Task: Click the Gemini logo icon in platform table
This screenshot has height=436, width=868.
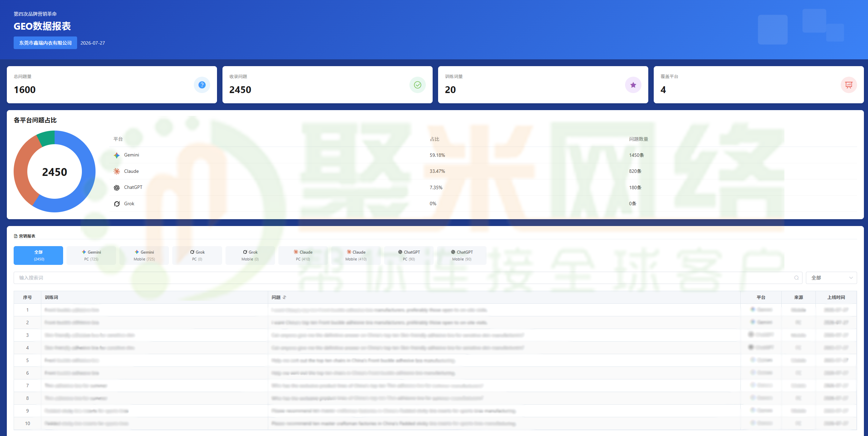Action: [x=117, y=155]
